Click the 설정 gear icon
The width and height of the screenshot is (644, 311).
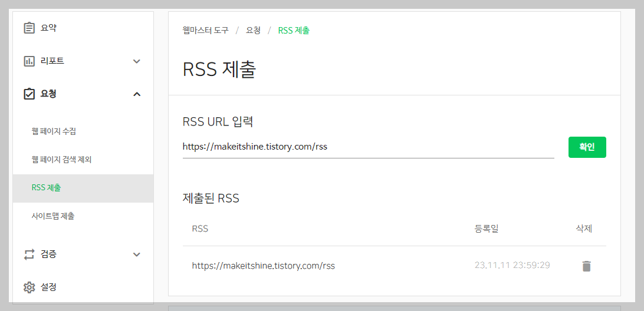click(29, 287)
